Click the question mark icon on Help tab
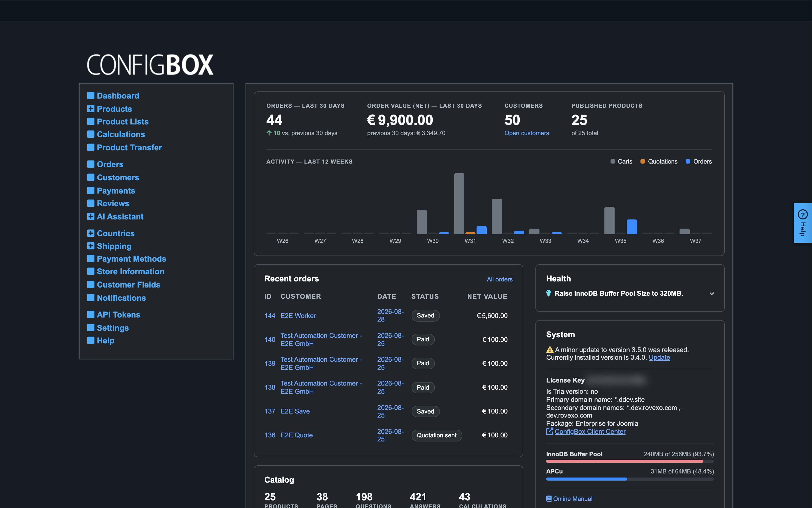This screenshot has width=812, height=508. coord(803,214)
